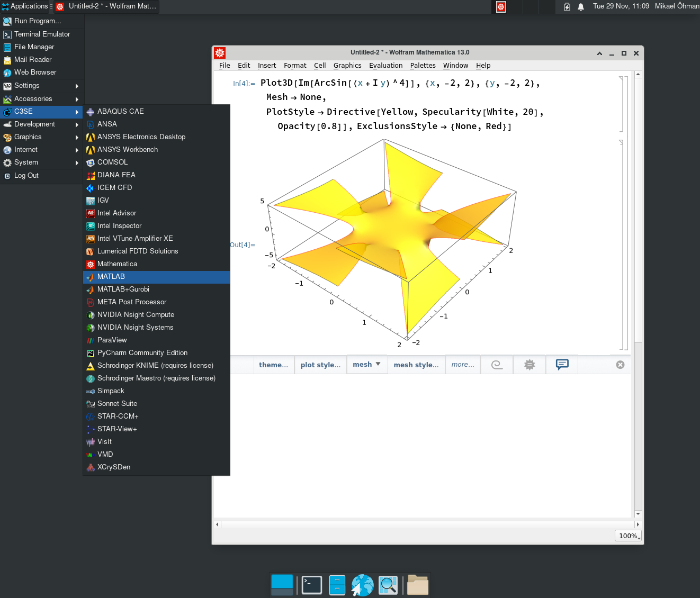This screenshot has height=598, width=700.
Task: Click the power manager battery icon
Action: 567,7
